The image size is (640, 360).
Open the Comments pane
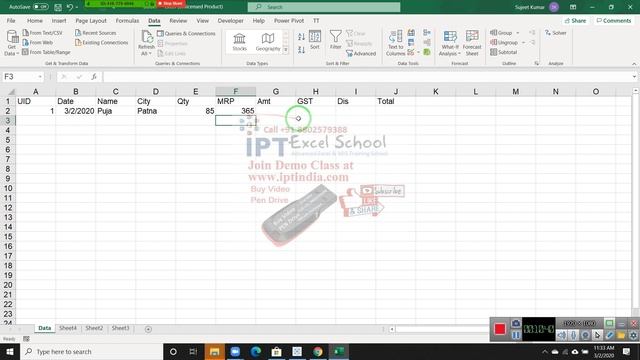613,20
